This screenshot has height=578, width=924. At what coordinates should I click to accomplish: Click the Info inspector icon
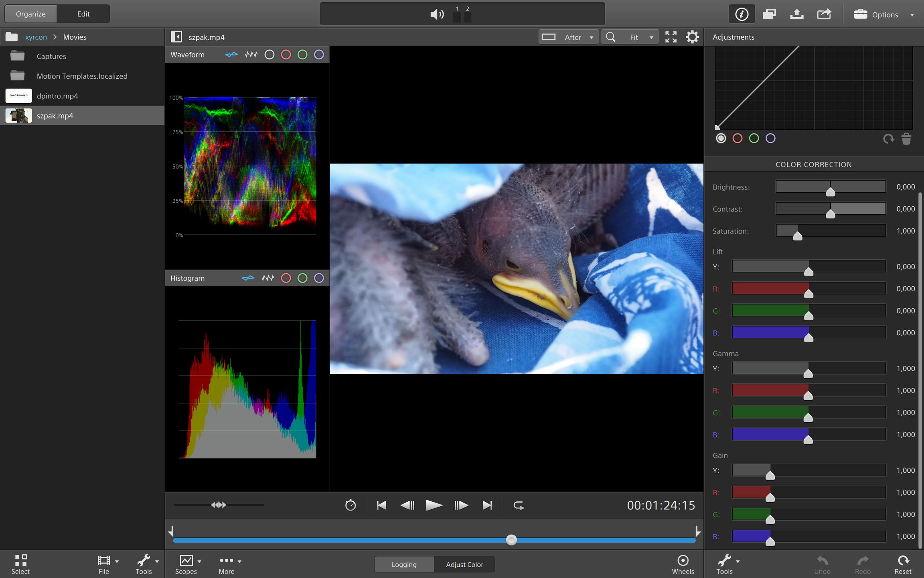[x=742, y=14]
